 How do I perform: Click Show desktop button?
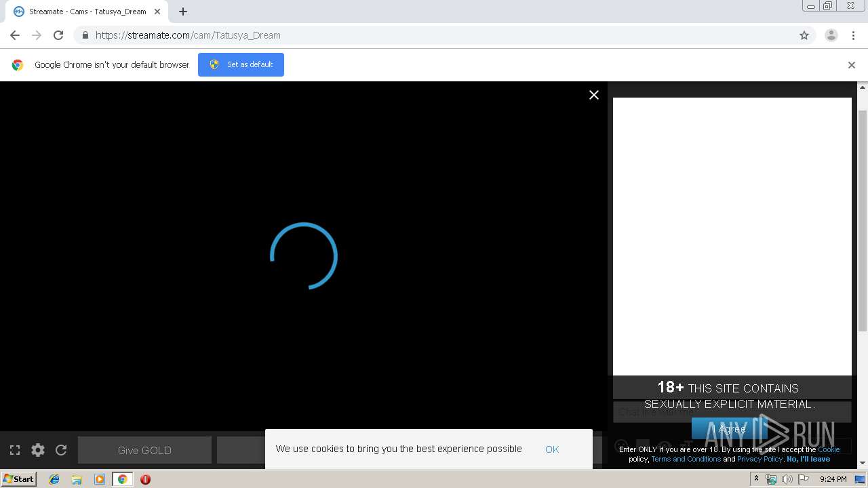[860, 479]
